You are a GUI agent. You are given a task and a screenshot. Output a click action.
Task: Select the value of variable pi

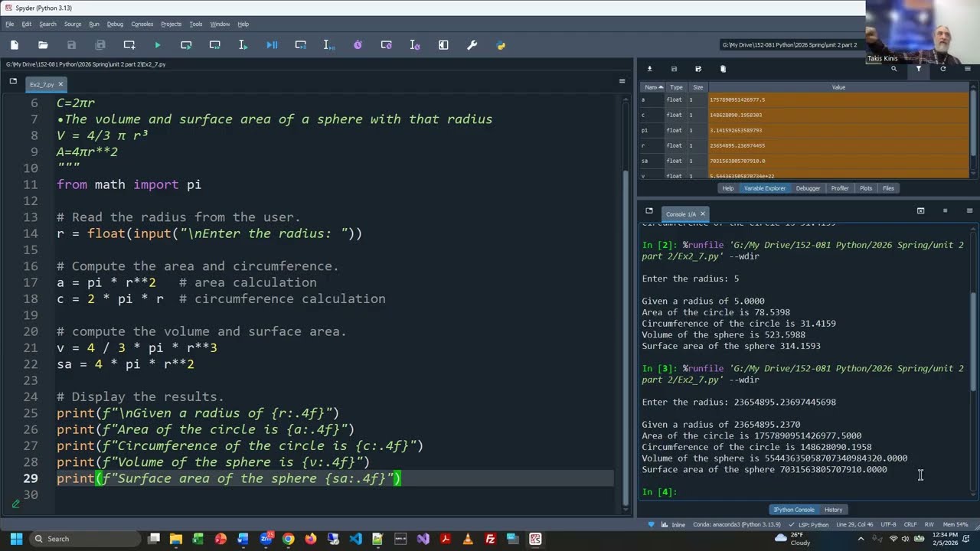point(838,130)
